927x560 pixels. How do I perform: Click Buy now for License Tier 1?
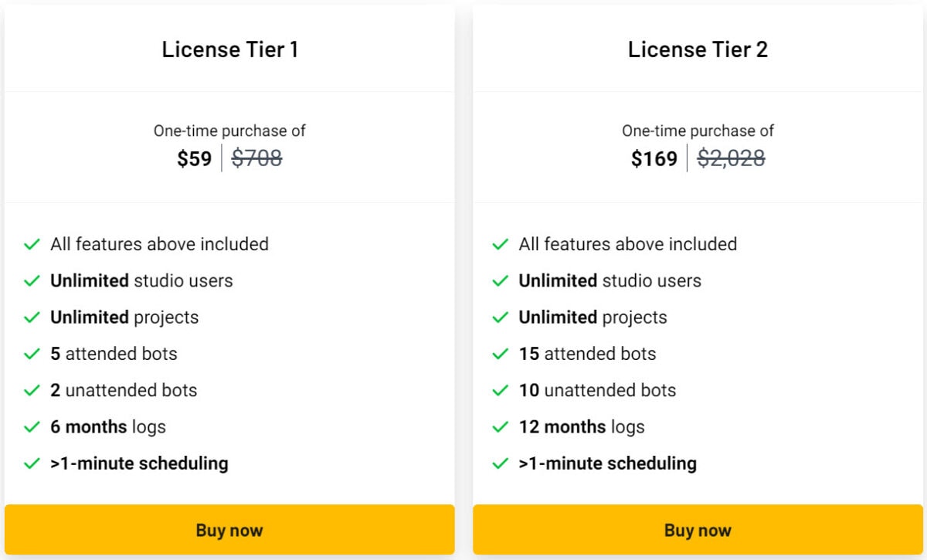click(229, 530)
